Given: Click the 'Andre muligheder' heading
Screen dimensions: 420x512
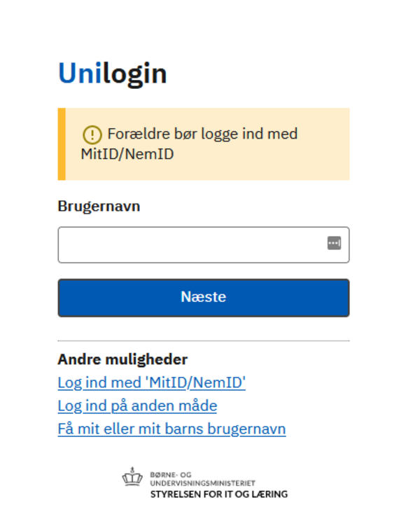Looking at the screenshot, I should point(122,359).
